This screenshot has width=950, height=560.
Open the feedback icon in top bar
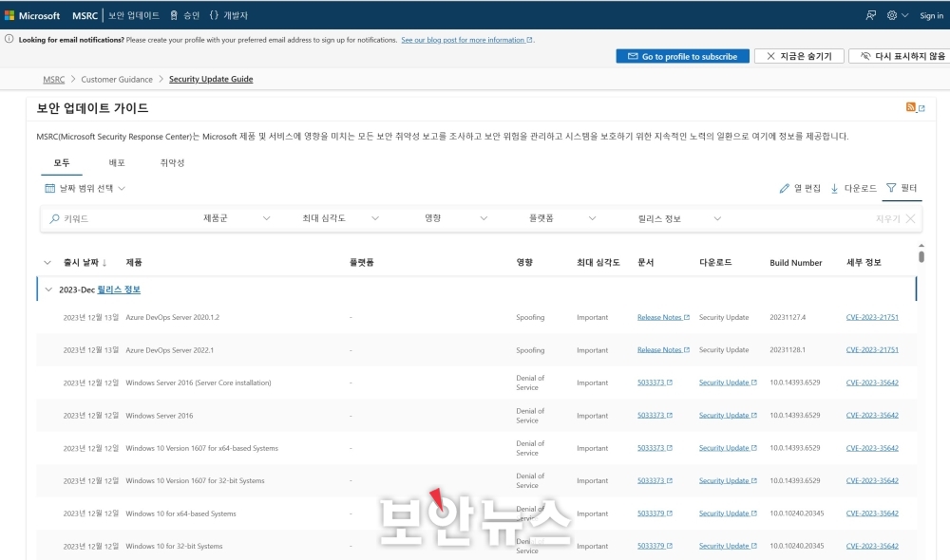870,15
